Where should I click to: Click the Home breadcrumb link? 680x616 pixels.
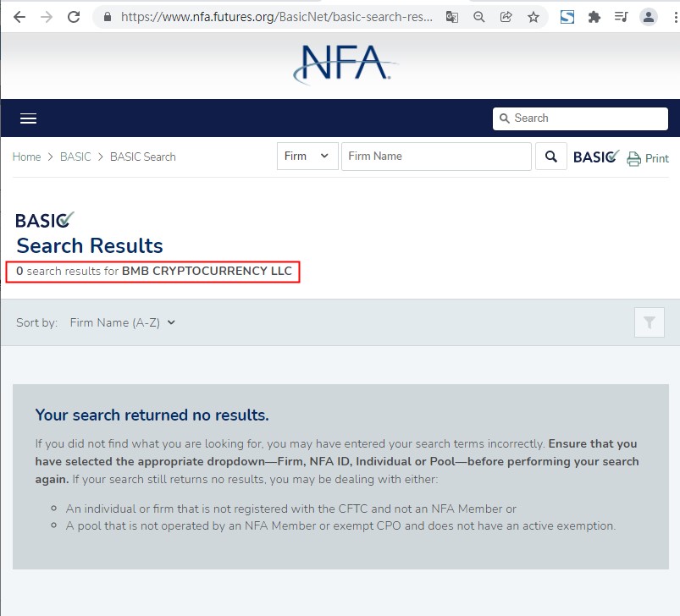[x=26, y=157]
